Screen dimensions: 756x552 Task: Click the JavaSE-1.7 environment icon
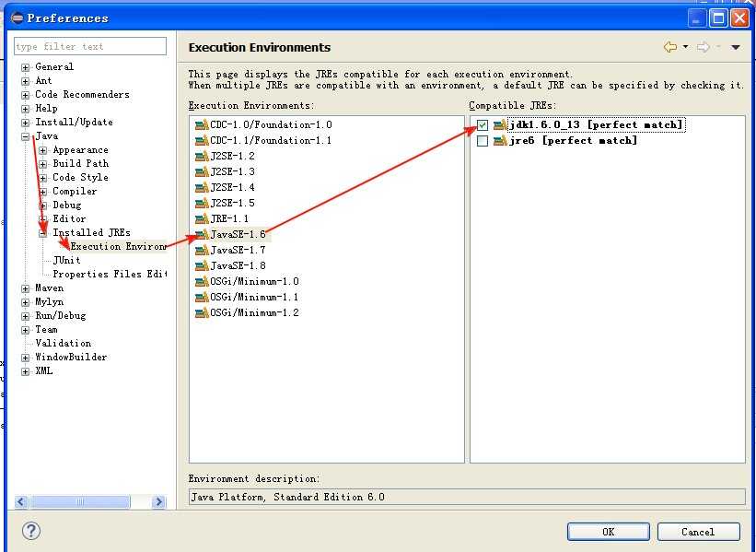pyautogui.click(x=202, y=251)
